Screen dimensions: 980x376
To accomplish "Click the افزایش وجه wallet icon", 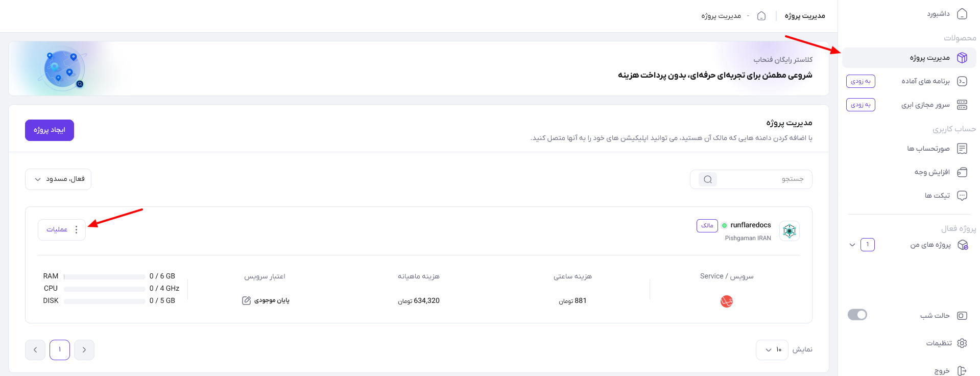I will tap(962, 172).
